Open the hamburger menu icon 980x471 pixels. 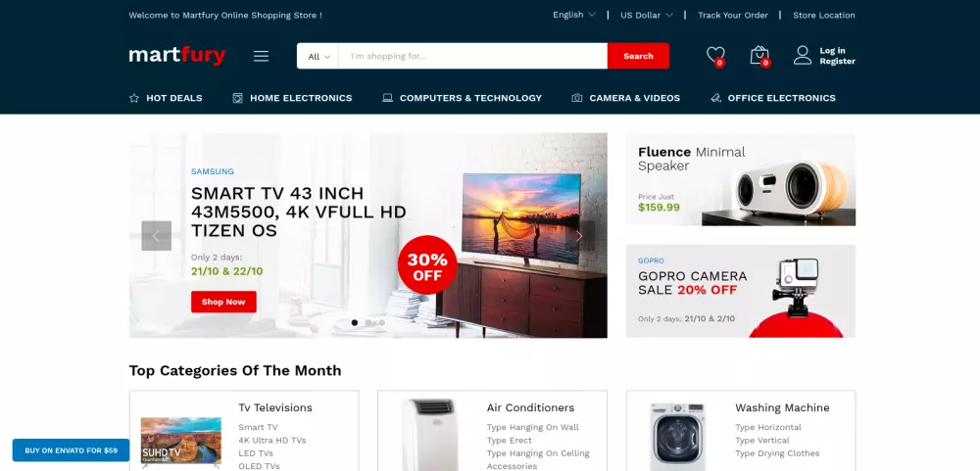pos(262,56)
